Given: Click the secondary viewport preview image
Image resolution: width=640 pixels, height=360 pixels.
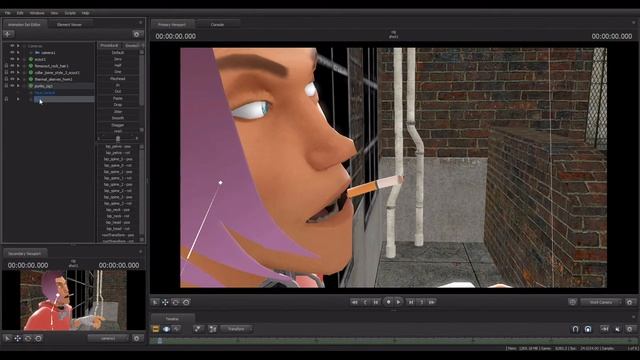Looking at the screenshot, I should 73,300.
